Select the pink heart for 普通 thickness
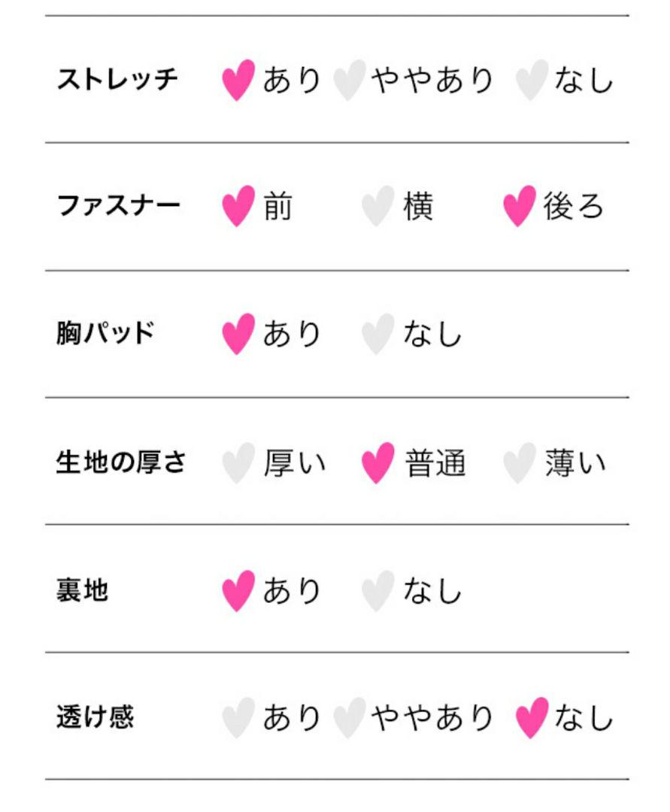The image size is (670, 812). point(378,463)
